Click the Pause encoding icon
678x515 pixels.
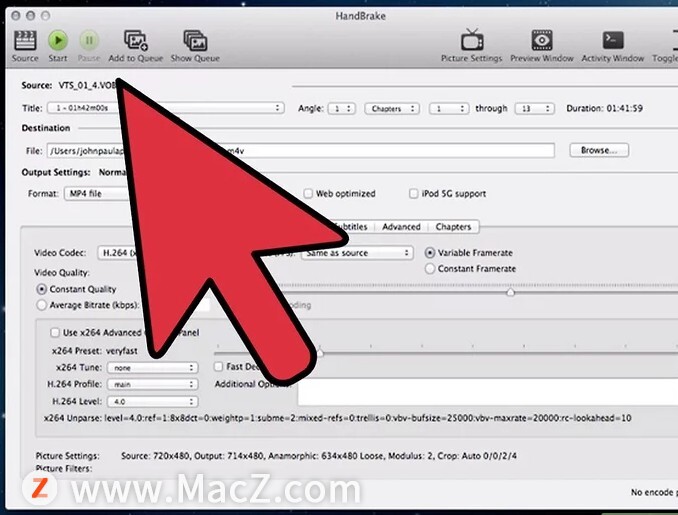[x=89, y=41]
